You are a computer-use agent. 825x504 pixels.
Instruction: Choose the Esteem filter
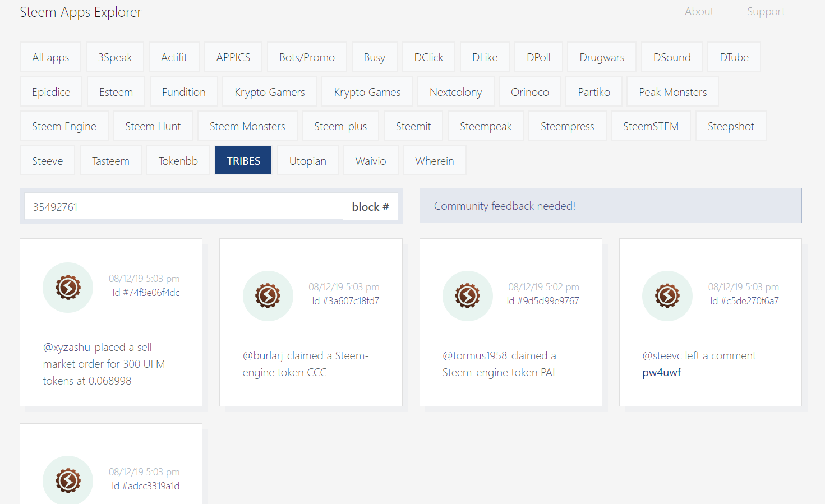pos(116,92)
